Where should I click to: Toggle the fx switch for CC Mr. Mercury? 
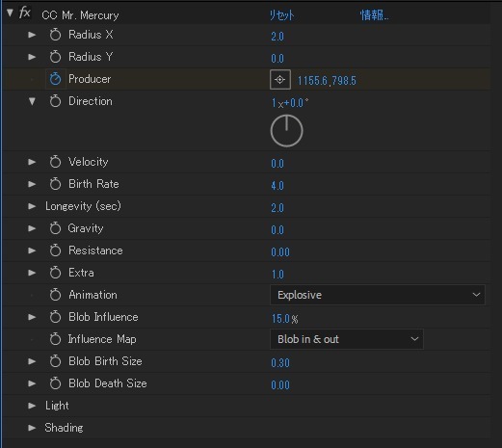(x=25, y=13)
